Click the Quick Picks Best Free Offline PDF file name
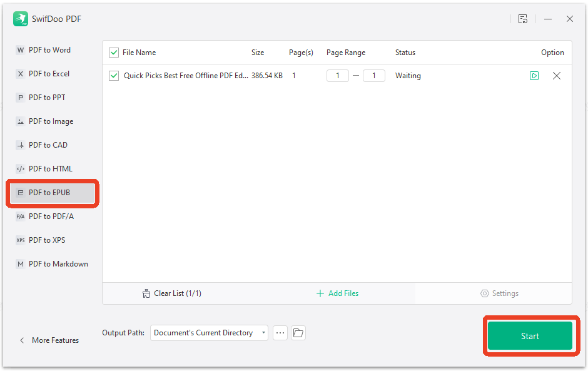This screenshot has height=371, width=588. (x=186, y=76)
